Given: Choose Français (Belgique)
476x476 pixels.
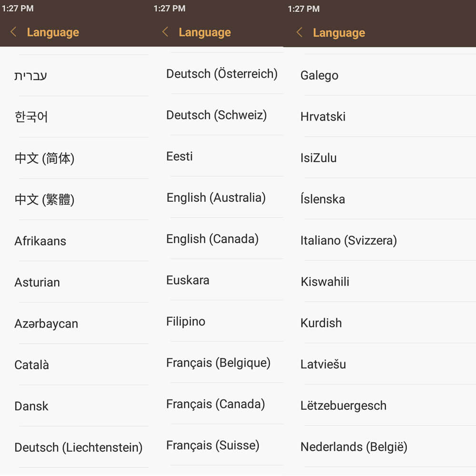Looking at the screenshot, I should click(218, 363).
